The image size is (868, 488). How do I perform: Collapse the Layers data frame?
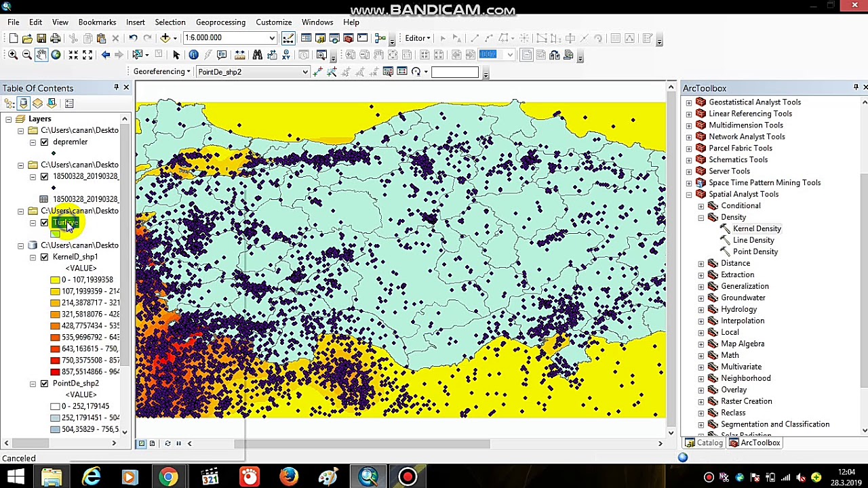tap(9, 119)
